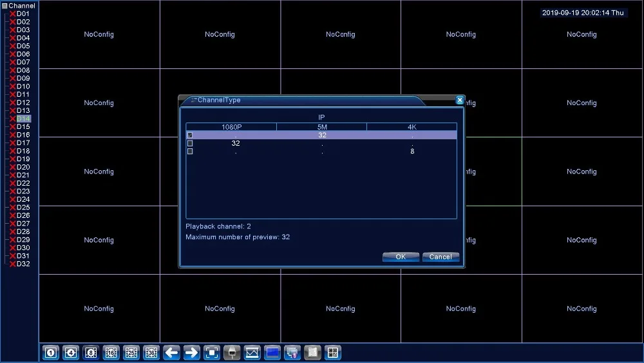Select channel D26 in list
Screen dimensions: 644x363
(x=23, y=215)
